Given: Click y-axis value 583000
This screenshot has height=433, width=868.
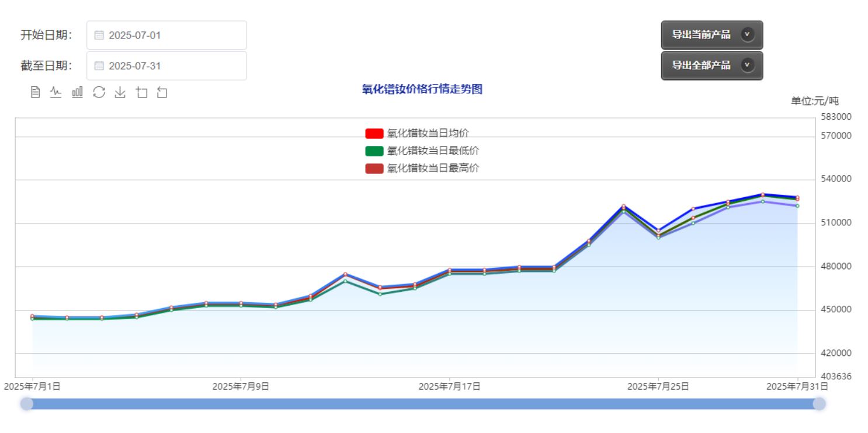Looking at the screenshot, I should point(836,117).
